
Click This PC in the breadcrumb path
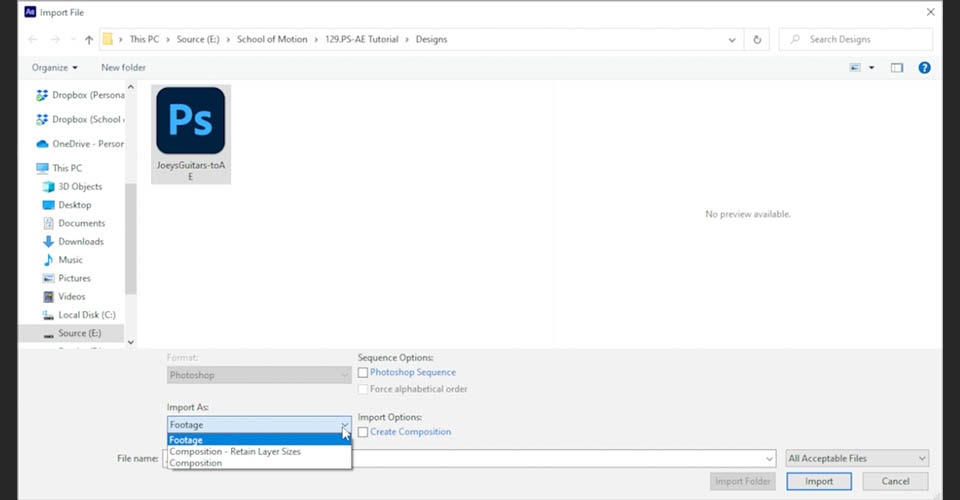(x=144, y=39)
